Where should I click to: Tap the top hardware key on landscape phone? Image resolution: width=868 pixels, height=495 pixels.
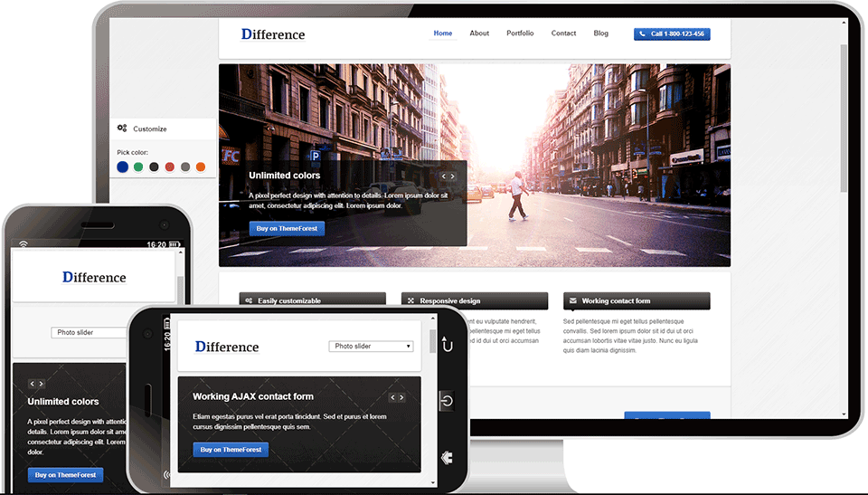click(448, 344)
